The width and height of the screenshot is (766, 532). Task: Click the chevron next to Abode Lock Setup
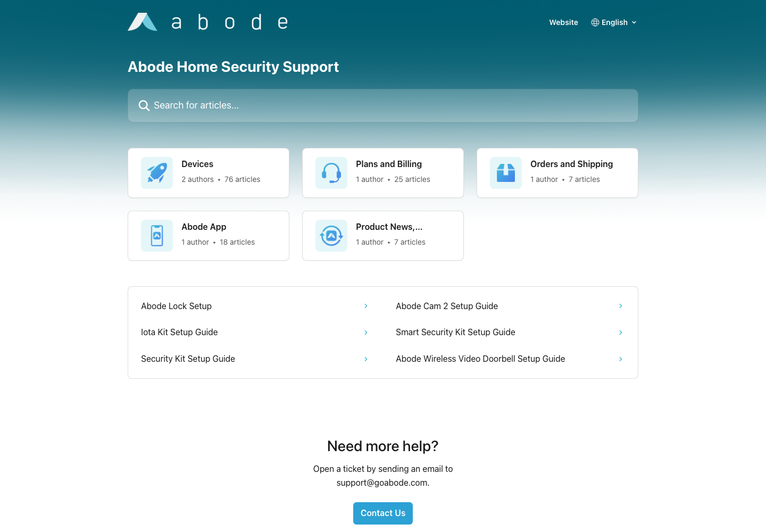[x=366, y=306]
